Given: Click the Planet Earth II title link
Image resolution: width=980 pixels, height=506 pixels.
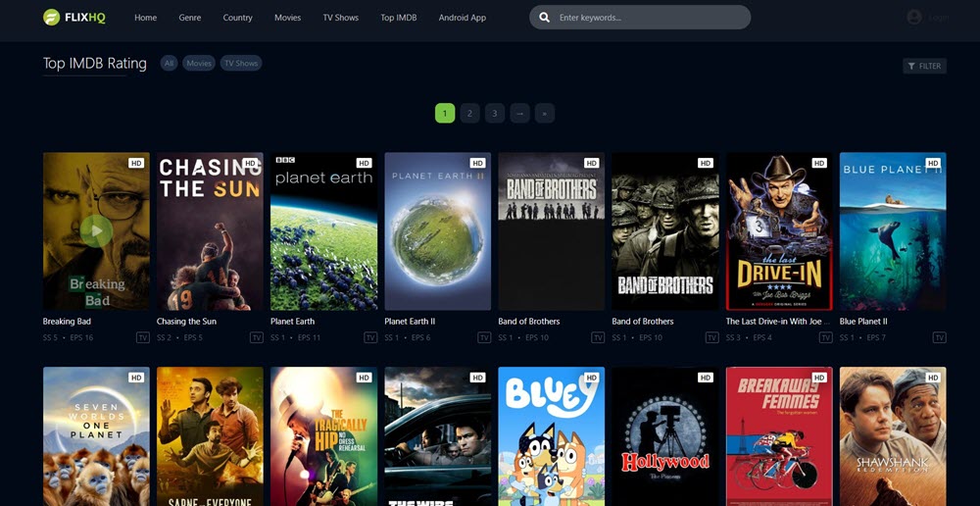Looking at the screenshot, I should click(x=410, y=322).
